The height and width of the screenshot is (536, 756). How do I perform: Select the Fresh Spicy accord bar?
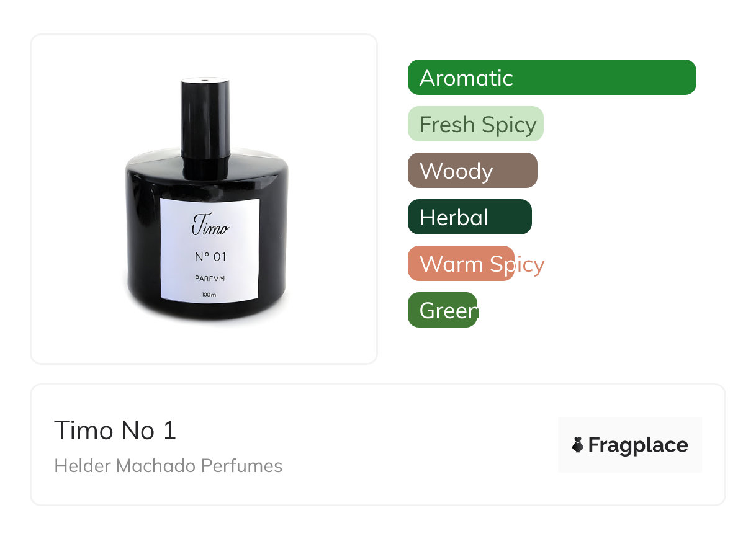[475, 124]
